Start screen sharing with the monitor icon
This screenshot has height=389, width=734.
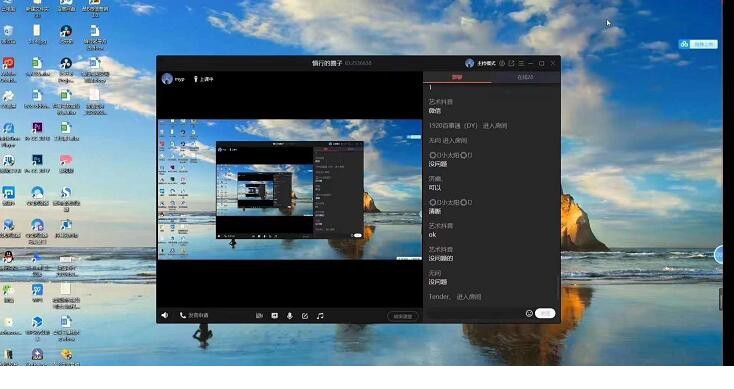pyautogui.click(x=274, y=316)
